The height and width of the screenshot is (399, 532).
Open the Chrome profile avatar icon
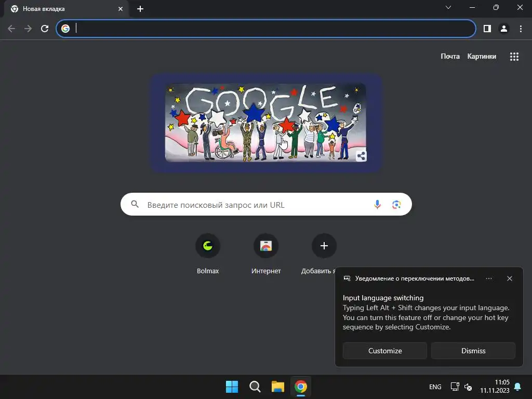(504, 29)
